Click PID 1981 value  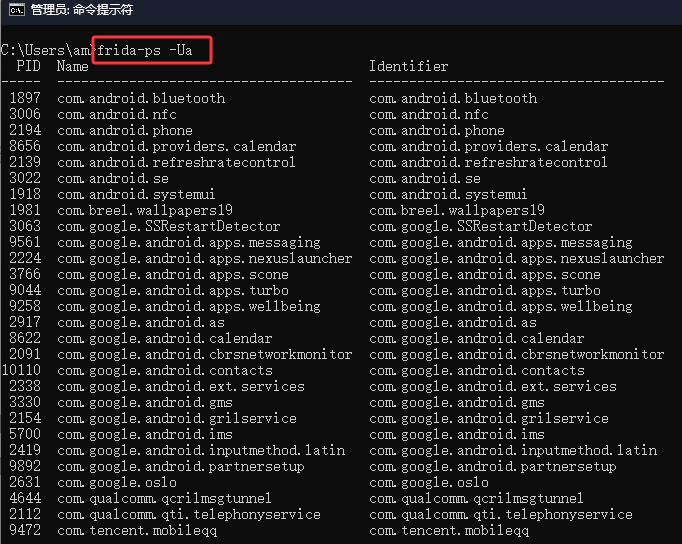click(x=25, y=210)
